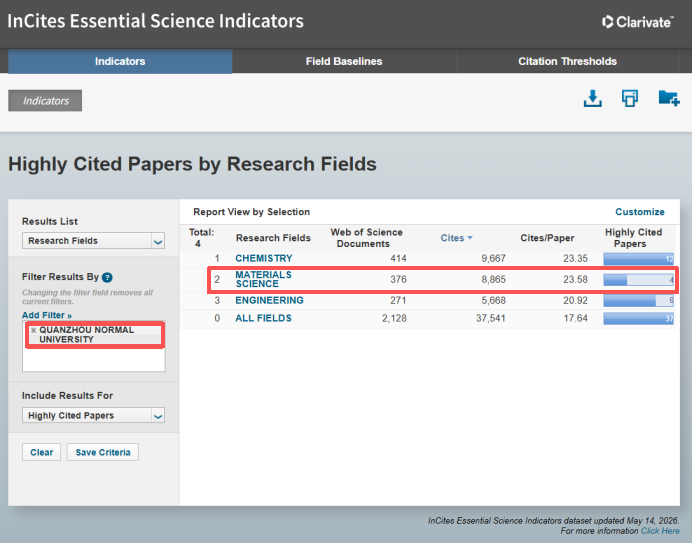Open the ALL FIELDS link
This screenshot has width=693, height=543.
point(263,318)
